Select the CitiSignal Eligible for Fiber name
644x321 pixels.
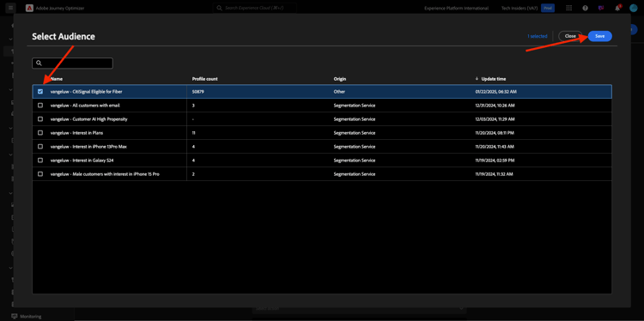click(86, 92)
